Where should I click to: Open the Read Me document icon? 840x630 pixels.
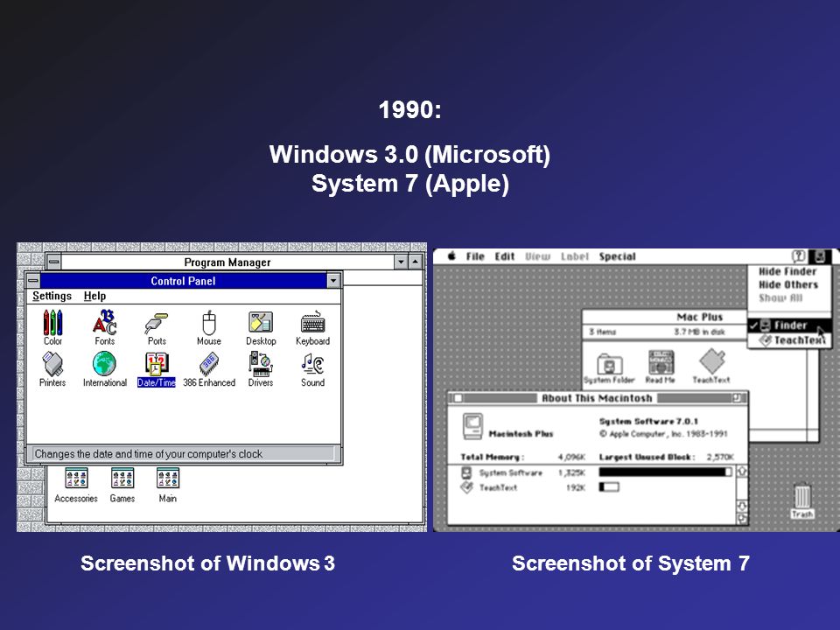[661, 367]
